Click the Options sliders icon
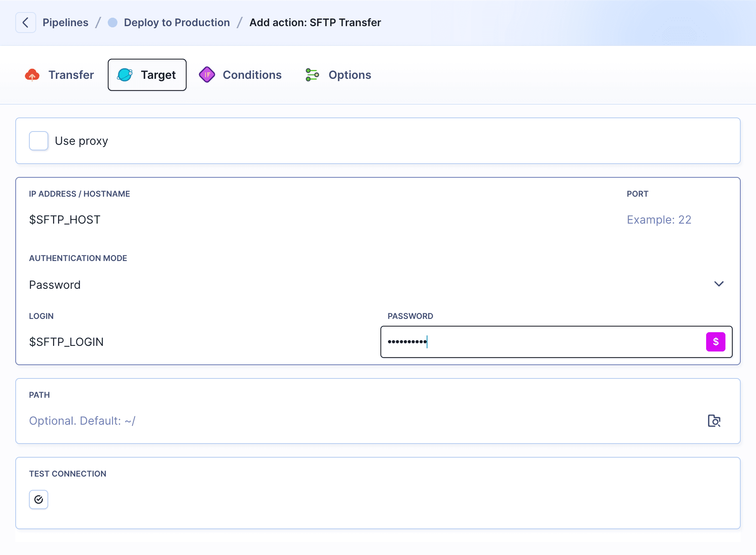Viewport: 756px width, 555px height. click(x=312, y=74)
